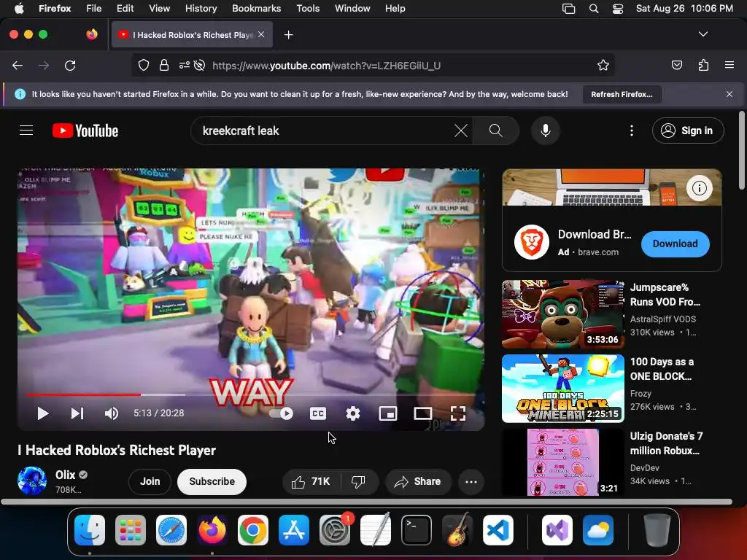This screenshot has width=747, height=560.
Task: Launch Visual Studio Code from dock
Action: point(498,530)
